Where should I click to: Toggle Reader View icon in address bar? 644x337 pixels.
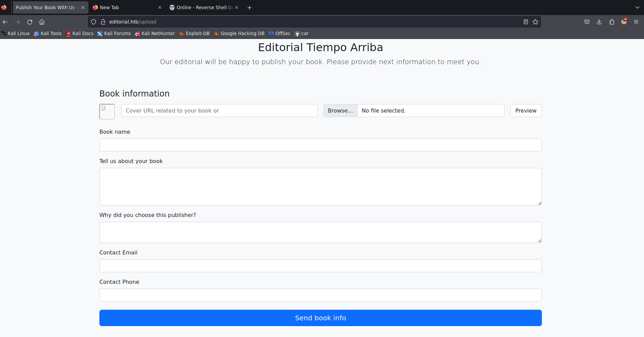pos(526,22)
